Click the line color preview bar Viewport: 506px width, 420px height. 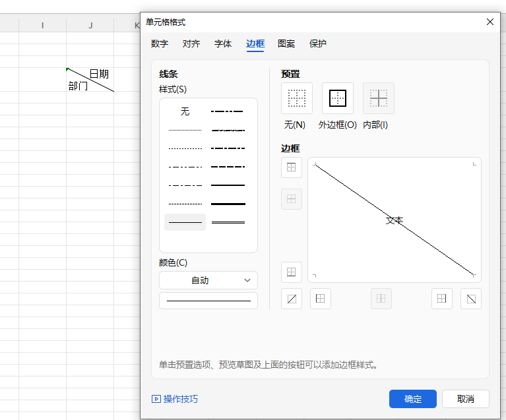pyautogui.click(x=208, y=301)
